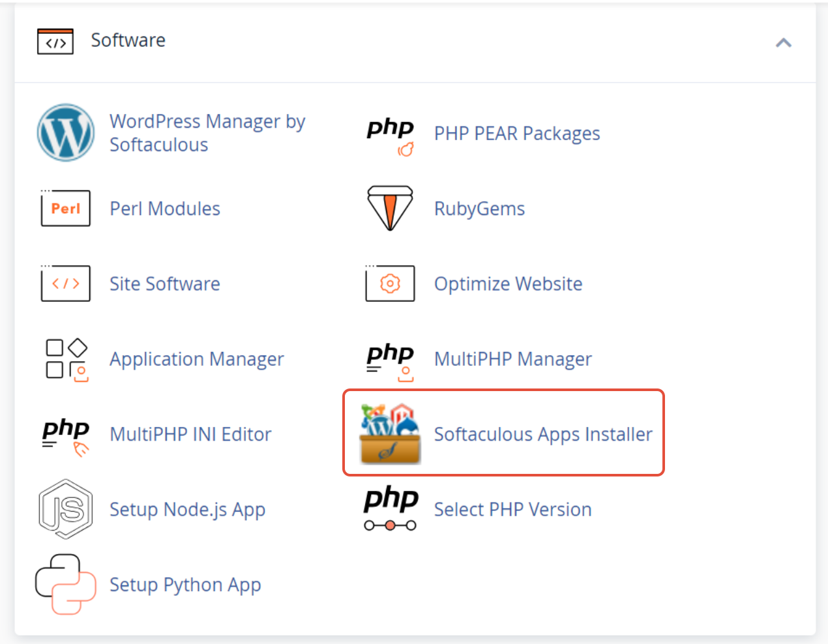The height and width of the screenshot is (644, 828).
Task: Open the MultiPHP INI Editor link
Action: coord(190,434)
